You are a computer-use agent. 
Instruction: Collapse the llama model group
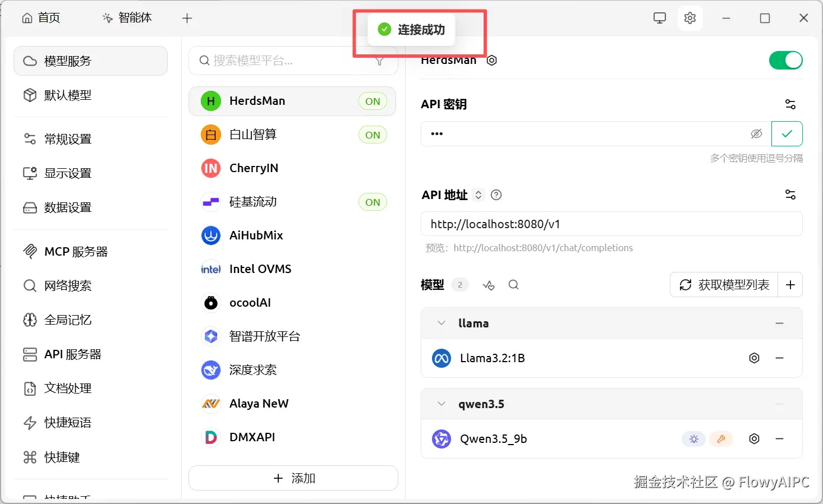pos(442,323)
